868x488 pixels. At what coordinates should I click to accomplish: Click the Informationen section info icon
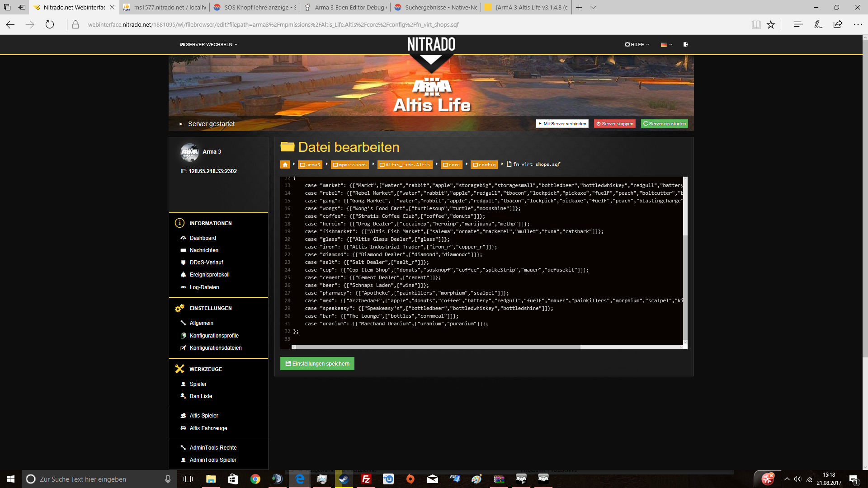[179, 223]
